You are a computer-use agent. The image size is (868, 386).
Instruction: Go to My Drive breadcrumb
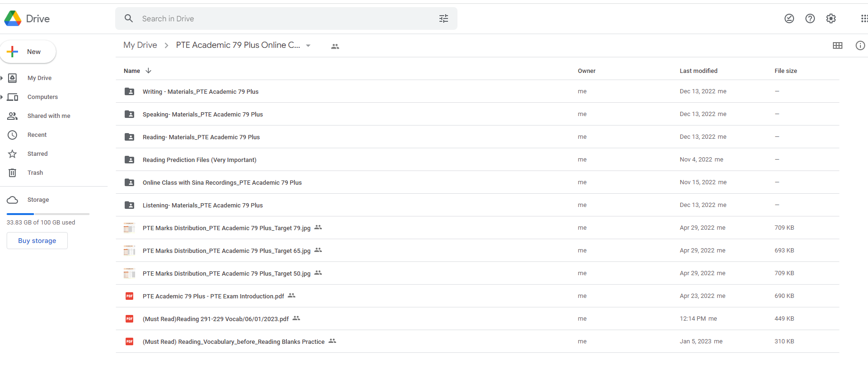[x=140, y=45]
